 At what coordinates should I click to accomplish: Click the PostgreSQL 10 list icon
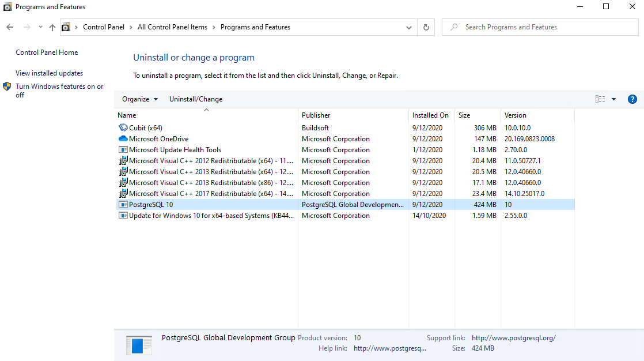point(123,205)
